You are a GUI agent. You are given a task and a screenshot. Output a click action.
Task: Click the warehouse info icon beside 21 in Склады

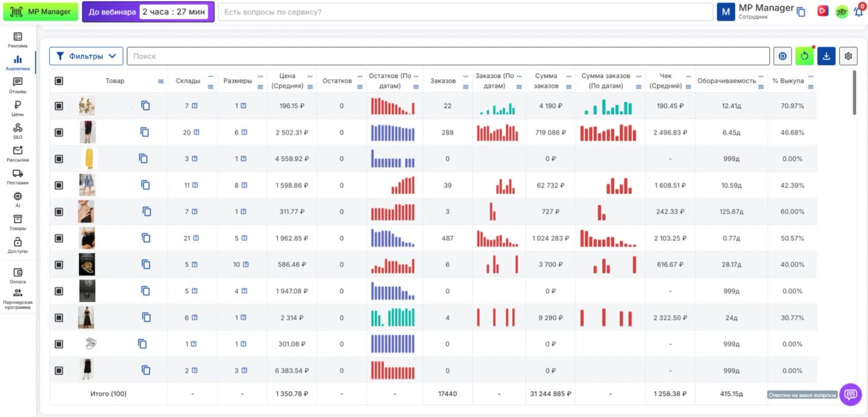(197, 238)
